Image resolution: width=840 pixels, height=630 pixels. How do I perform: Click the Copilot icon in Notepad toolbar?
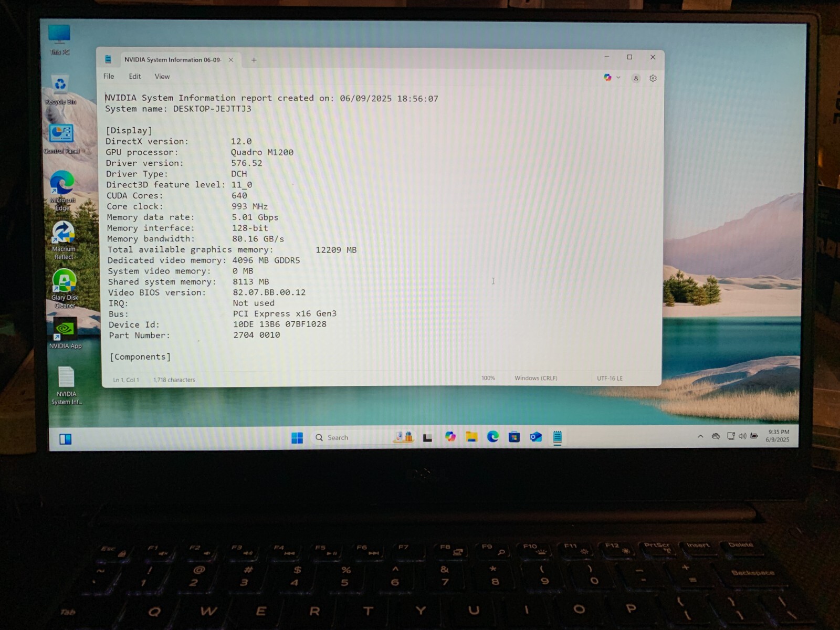pos(607,78)
